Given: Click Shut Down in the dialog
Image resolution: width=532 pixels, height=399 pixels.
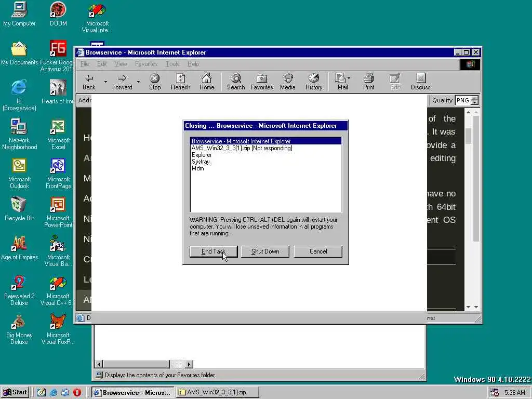Looking at the screenshot, I should pyautogui.click(x=265, y=251).
